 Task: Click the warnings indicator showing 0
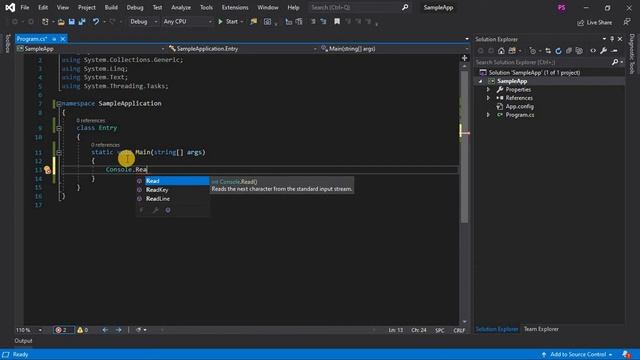(83, 330)
